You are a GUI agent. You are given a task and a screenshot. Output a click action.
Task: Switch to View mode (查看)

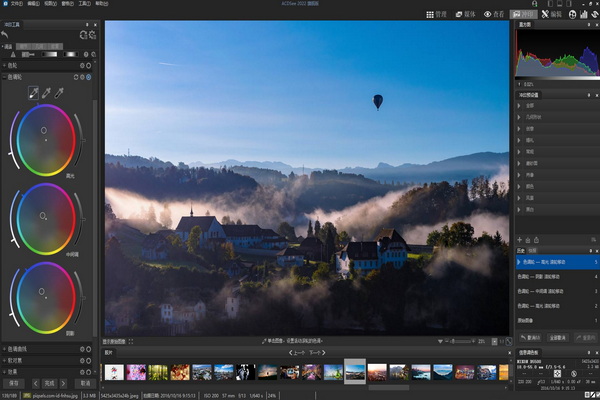click(494, 14)
